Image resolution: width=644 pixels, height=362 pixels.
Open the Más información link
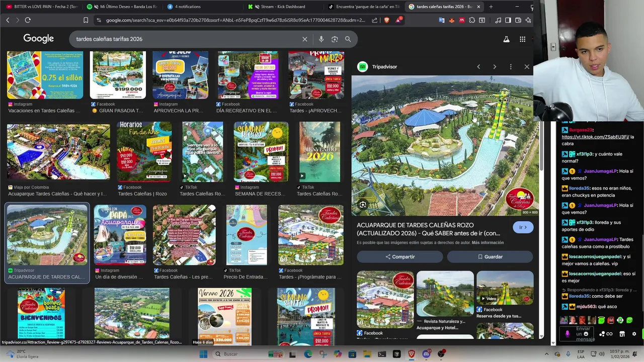tap(488, 243)
